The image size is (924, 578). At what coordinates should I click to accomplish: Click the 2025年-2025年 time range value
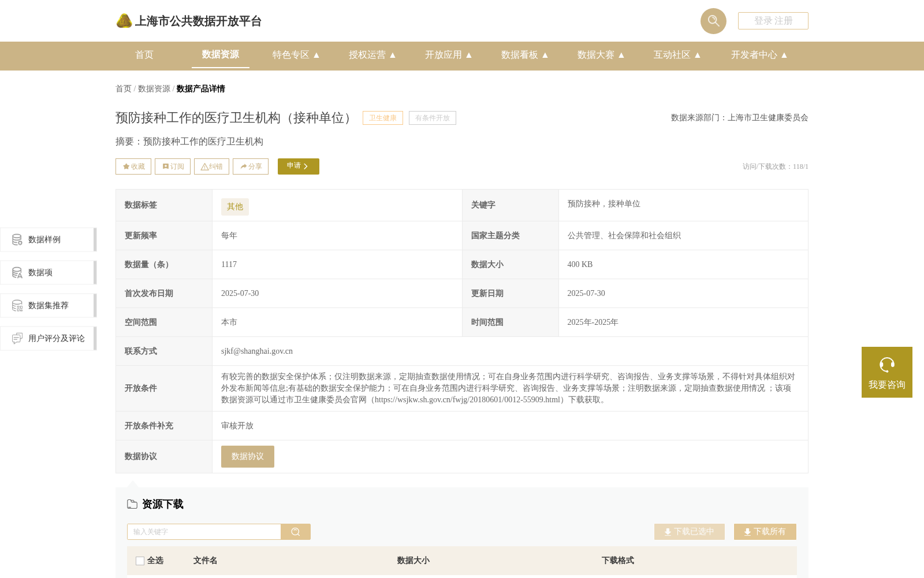pyautogui.click(x=593, y=323)
